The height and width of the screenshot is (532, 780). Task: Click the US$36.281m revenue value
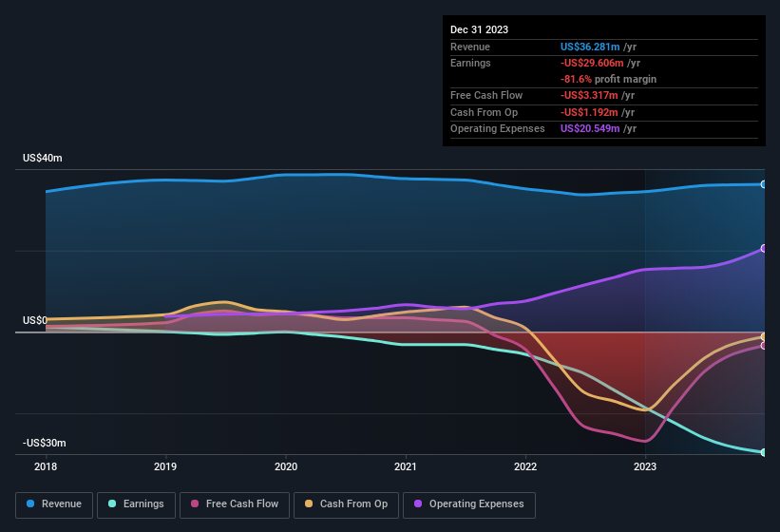[x=590, y=47]
